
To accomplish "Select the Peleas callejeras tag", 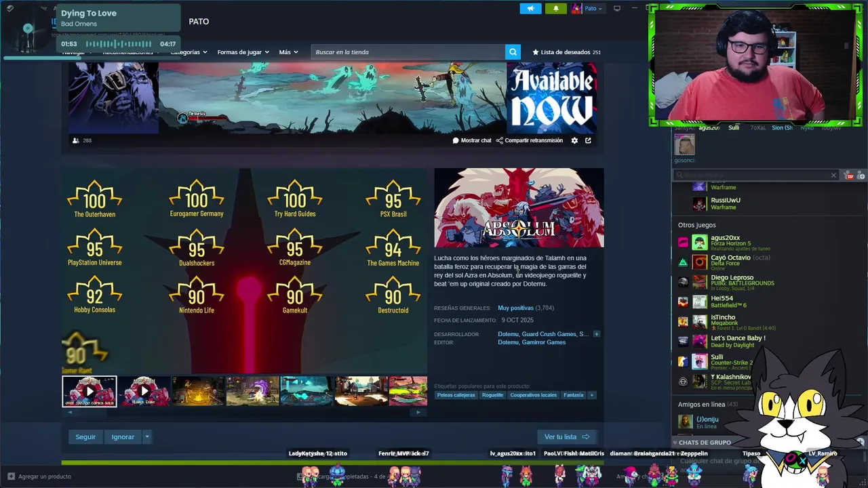I will point(456,395).
